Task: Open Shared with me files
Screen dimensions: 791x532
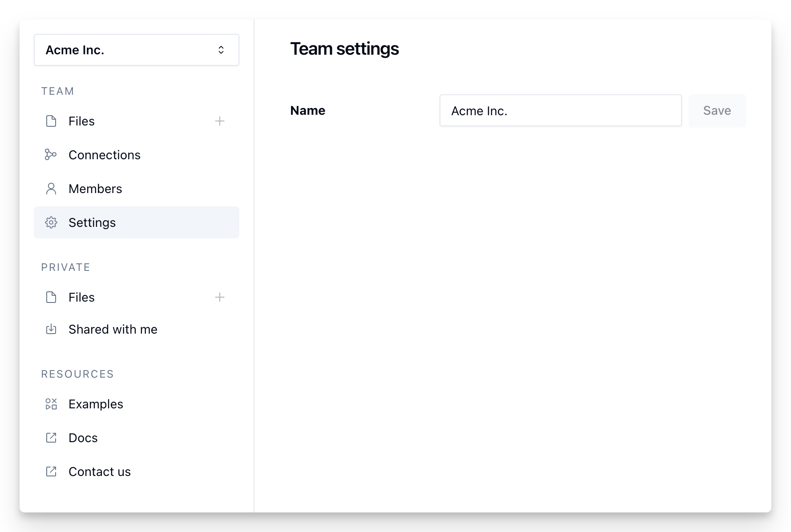Action: click(x=113, y=329)
